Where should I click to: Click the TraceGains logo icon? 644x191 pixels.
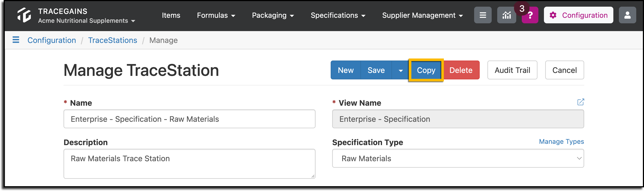(x=24, y=15)
